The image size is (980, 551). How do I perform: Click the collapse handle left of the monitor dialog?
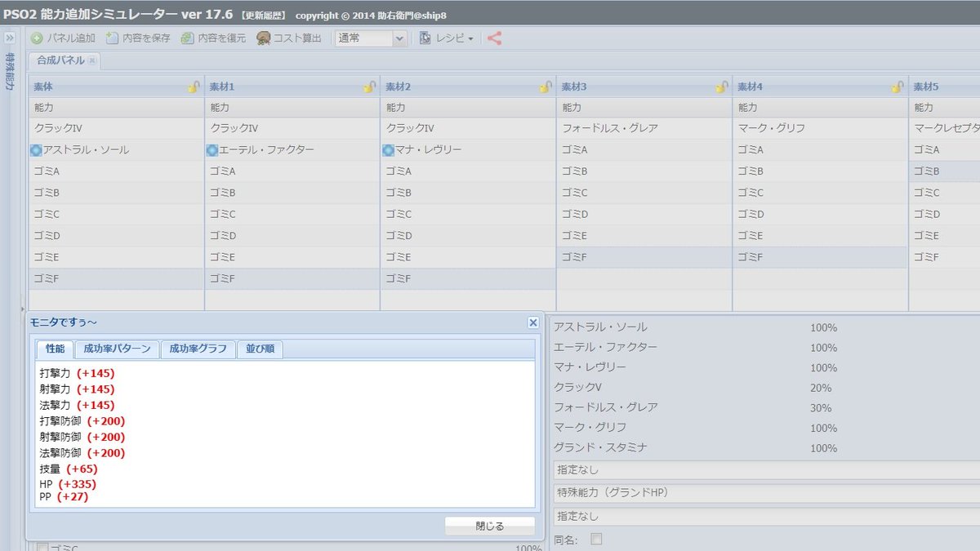22,310
